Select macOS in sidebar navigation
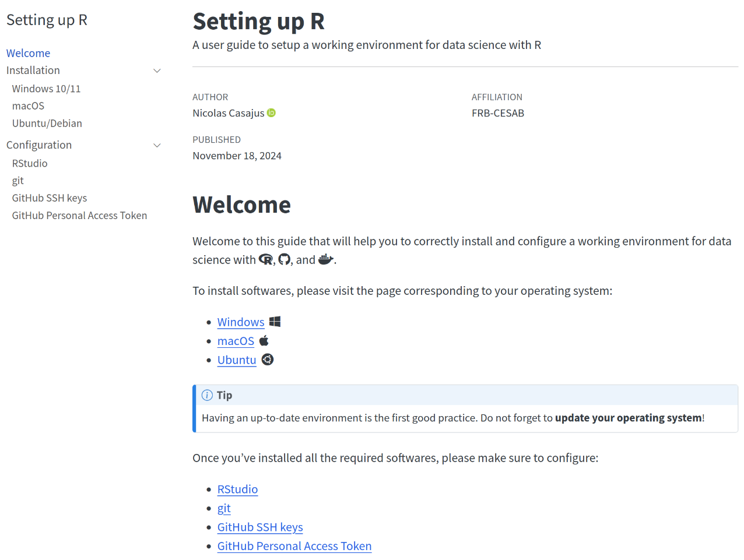This screenshot has width=744, height=560. point(28,106)
